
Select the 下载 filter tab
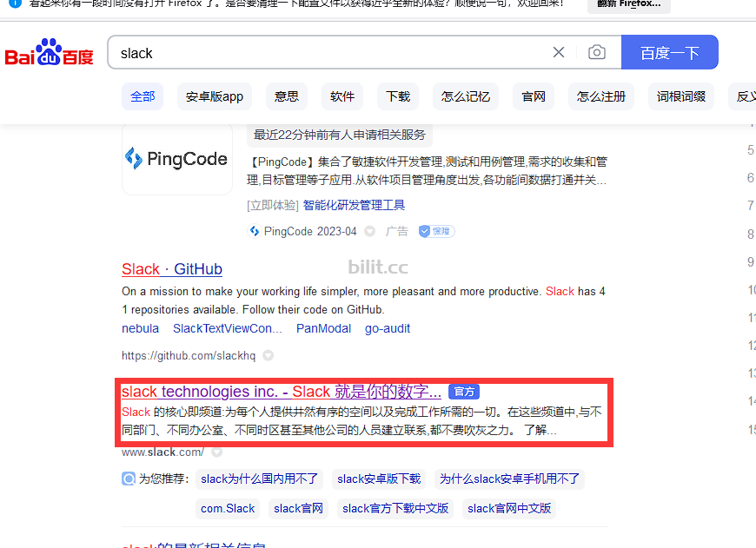click(398, 97)
